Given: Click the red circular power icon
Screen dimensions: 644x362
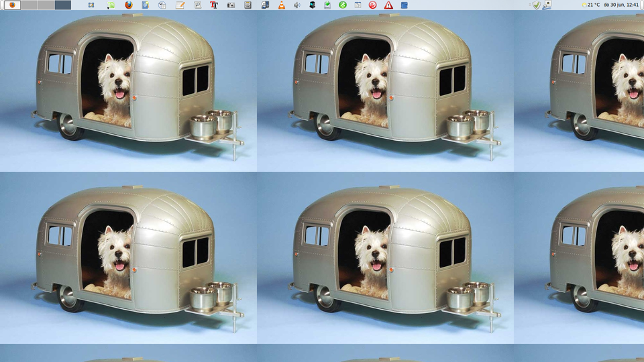Looking at the screenshot, I should (x=372, y=5).
